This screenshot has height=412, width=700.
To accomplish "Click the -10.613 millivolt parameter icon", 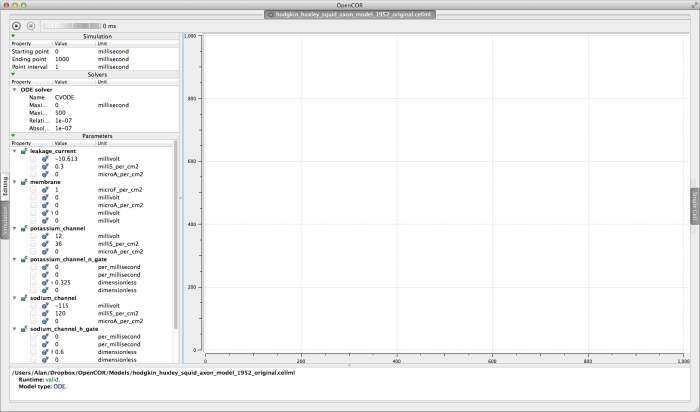I will (x=45, y=158).
